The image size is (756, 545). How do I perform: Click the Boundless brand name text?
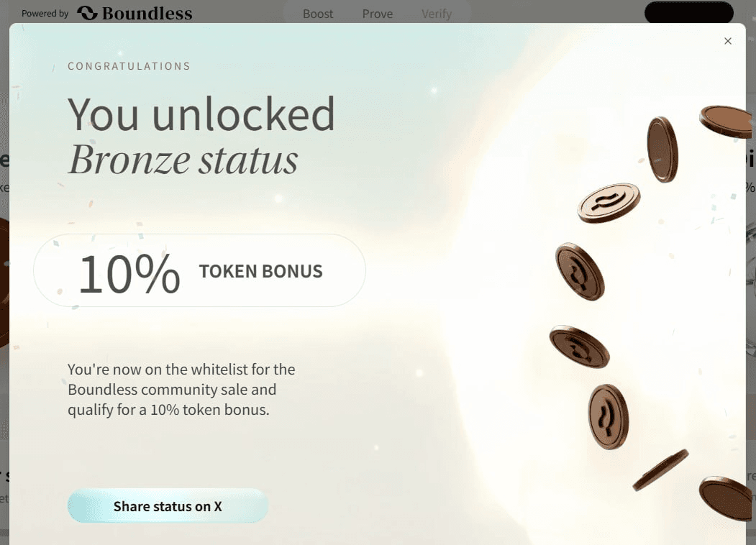[x=147, y=14]
